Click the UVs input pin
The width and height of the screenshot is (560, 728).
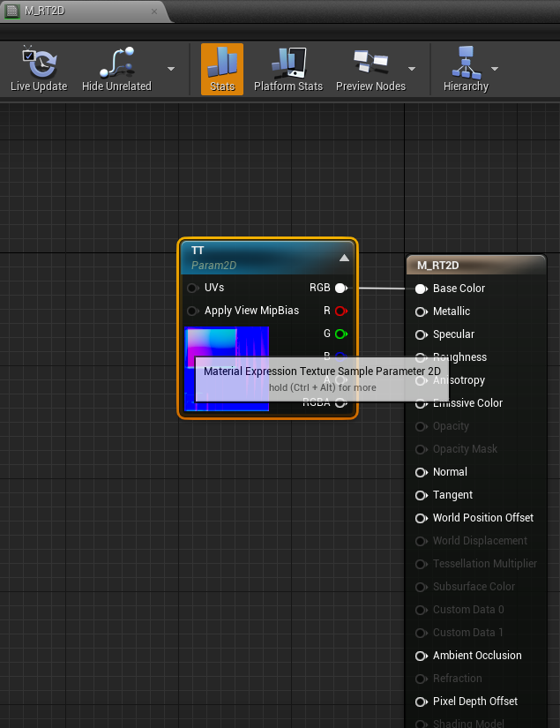tap(192, 288)
